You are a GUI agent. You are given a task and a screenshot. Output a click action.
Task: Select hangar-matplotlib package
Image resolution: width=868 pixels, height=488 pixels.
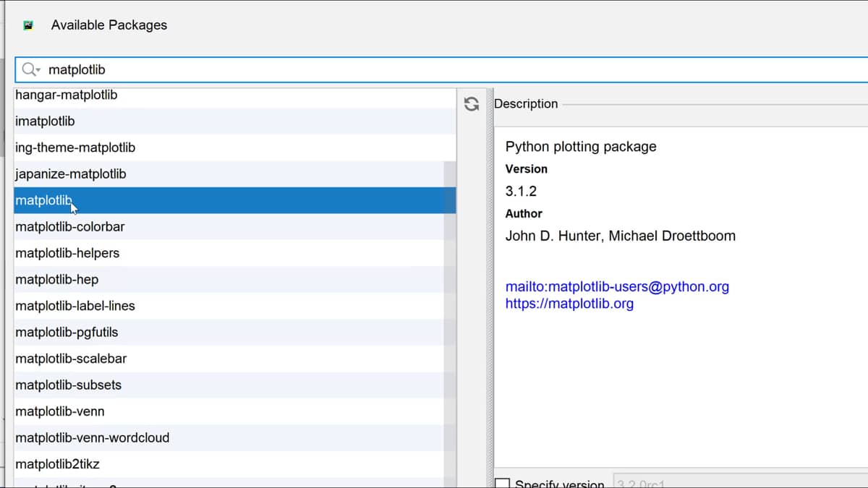(235, 95)
